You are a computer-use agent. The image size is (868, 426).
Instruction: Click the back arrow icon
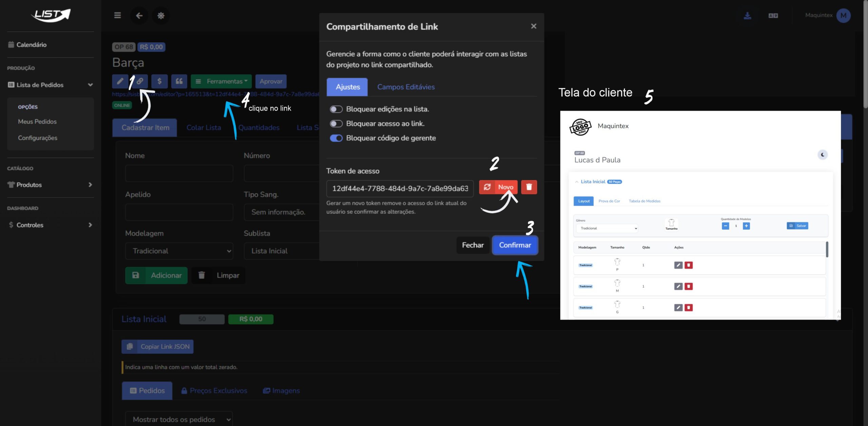pyautogui.click(x=139, y=15)
